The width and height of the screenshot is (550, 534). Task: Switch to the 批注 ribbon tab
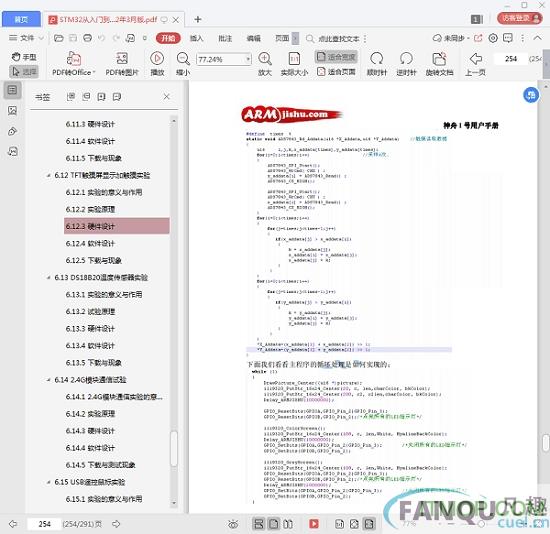[225, 38]
